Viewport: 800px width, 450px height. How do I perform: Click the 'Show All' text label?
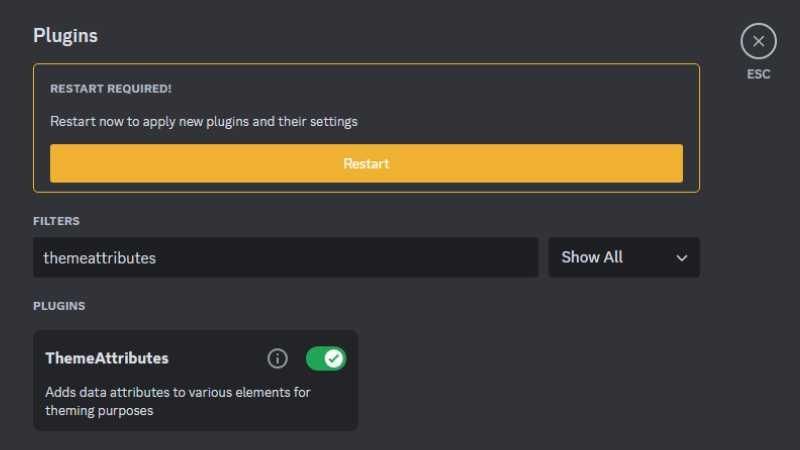click(592, 257)
